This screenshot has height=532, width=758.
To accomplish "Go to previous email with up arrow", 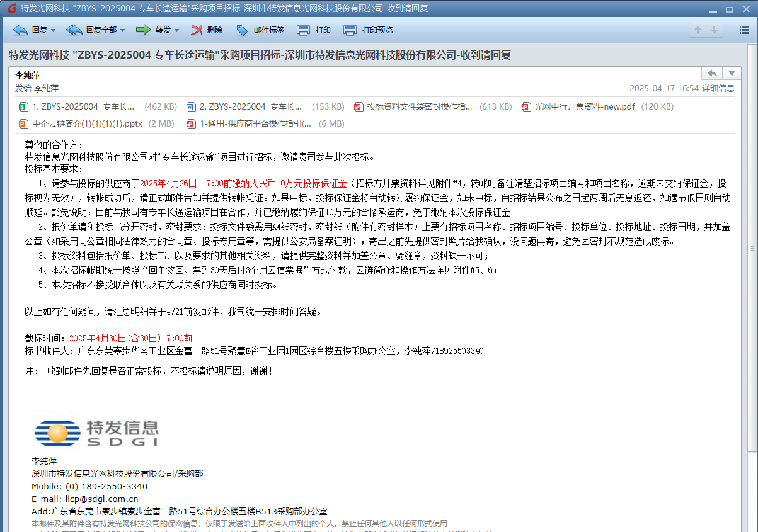I will [x=698, y=30].
